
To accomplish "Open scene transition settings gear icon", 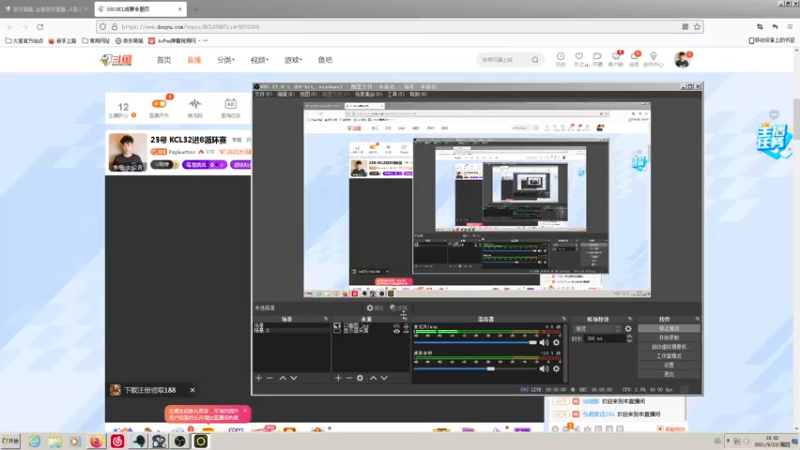I will tap(628, 329).
